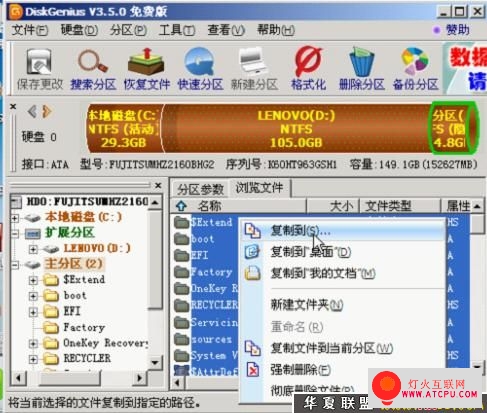Expand the 本地磁盘 (C:) tree node
487x413 pixels.
pos(15,218)
